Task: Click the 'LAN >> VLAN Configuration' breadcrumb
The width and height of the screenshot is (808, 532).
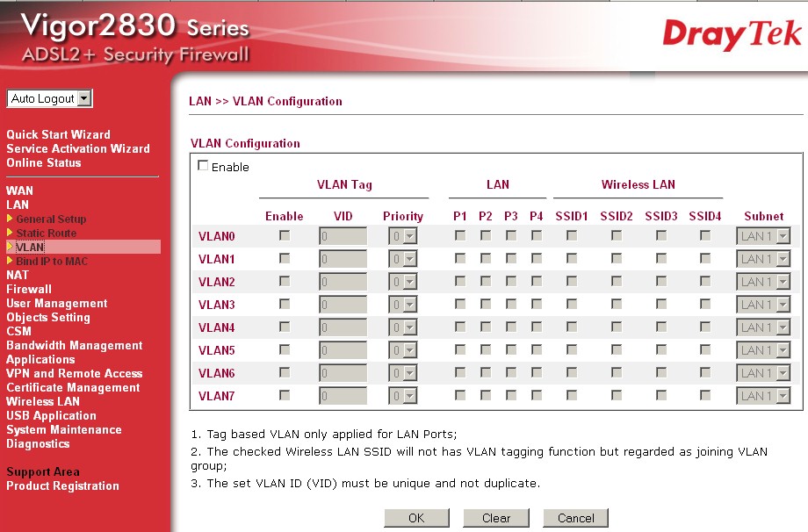Action: coord(265,102)
